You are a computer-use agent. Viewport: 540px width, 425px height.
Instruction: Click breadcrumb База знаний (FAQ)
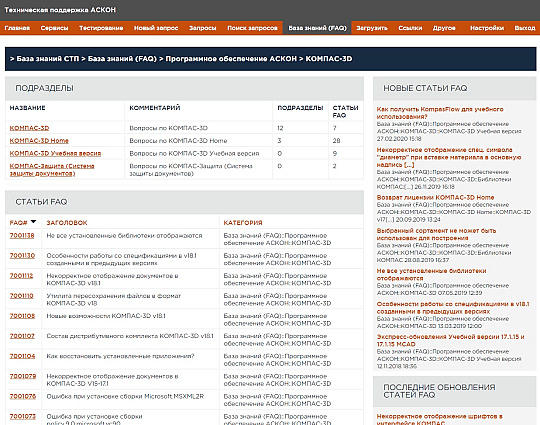pos(122,59)
